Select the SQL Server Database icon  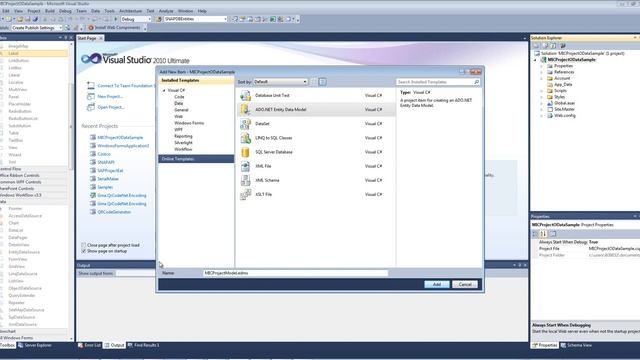(x=245, y=152)
